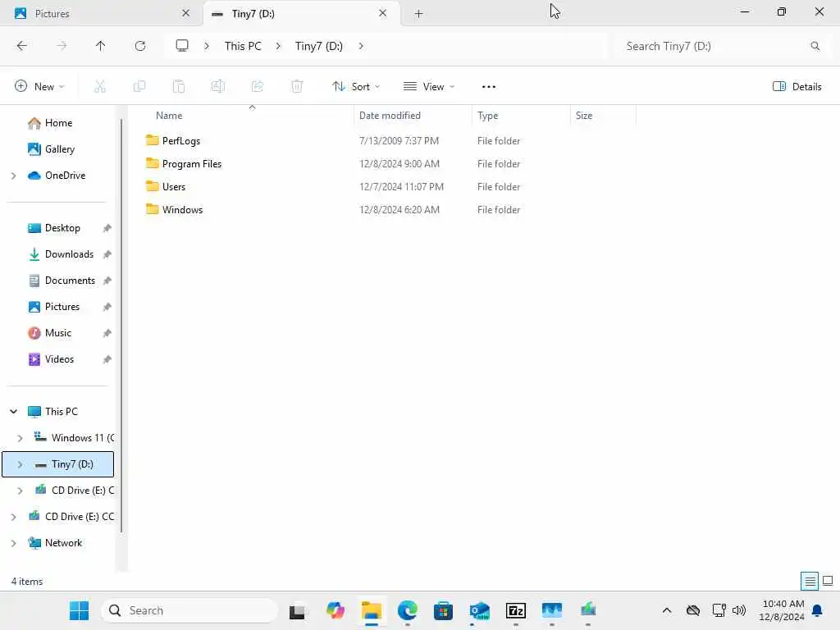The height and width of the screenshot is (630, 840).
Task: Expand the Tiny7 (D:) drive node
Action: tap(20, 464)
